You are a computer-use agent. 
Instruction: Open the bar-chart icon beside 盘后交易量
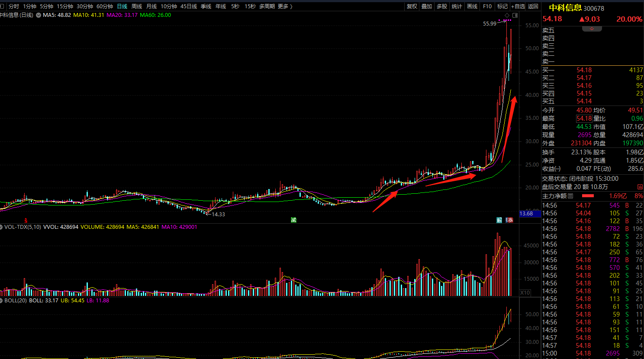640,187
